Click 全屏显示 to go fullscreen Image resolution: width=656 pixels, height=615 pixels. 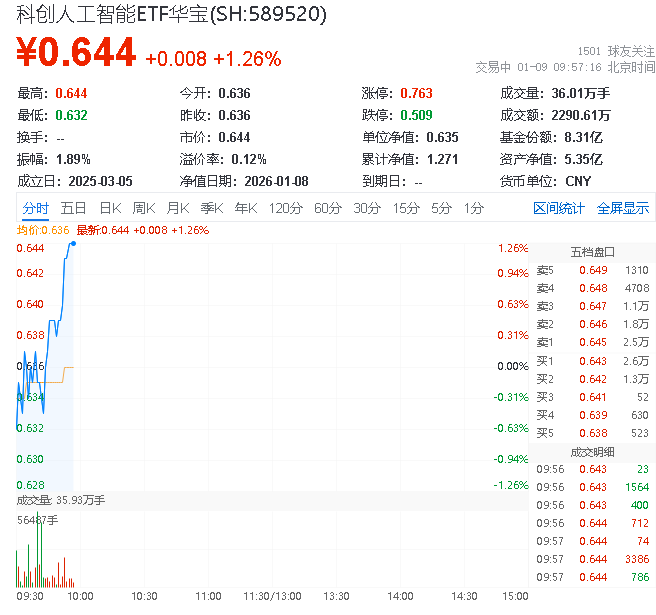[623, 208]
